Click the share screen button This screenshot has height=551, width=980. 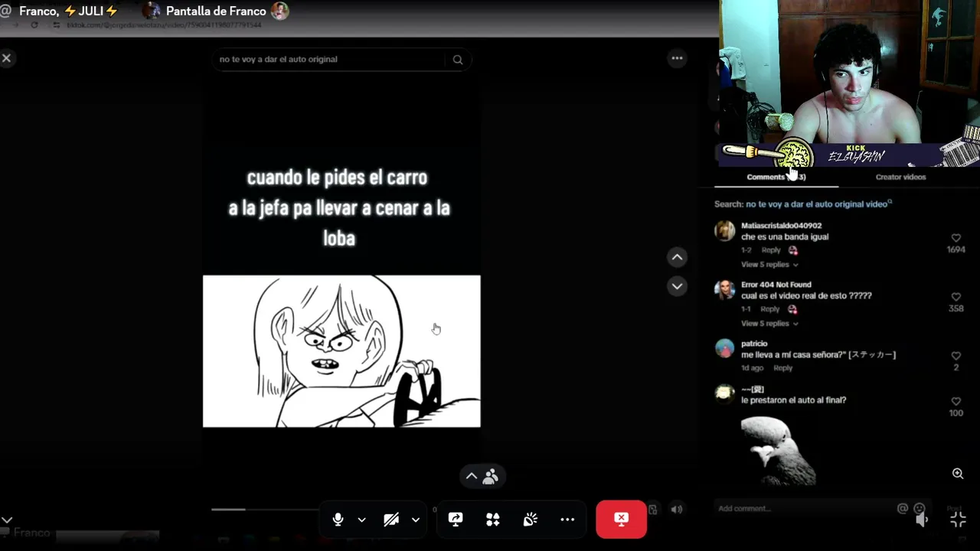[456, 520]
